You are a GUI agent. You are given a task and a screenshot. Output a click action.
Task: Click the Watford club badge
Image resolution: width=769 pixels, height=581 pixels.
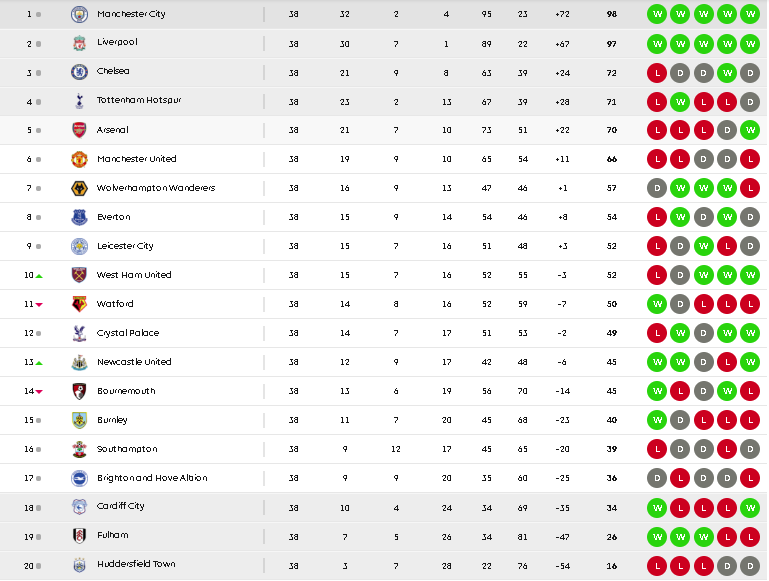79,304
